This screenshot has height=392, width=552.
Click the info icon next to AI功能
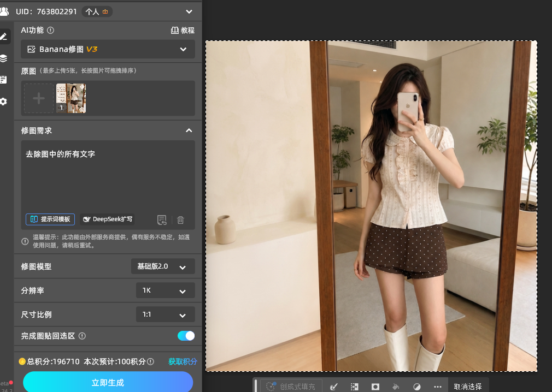[x=50, y=30]
